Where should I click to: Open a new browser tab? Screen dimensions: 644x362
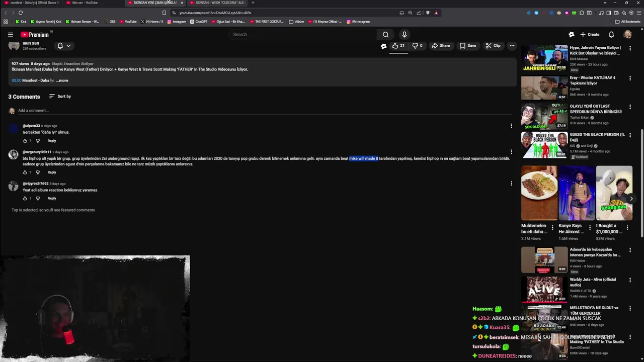[253, 3]
